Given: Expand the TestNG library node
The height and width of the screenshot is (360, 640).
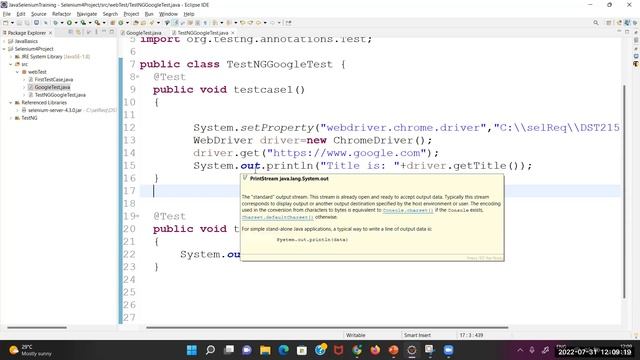Looking at the screenshot, I should coord(11,118).
